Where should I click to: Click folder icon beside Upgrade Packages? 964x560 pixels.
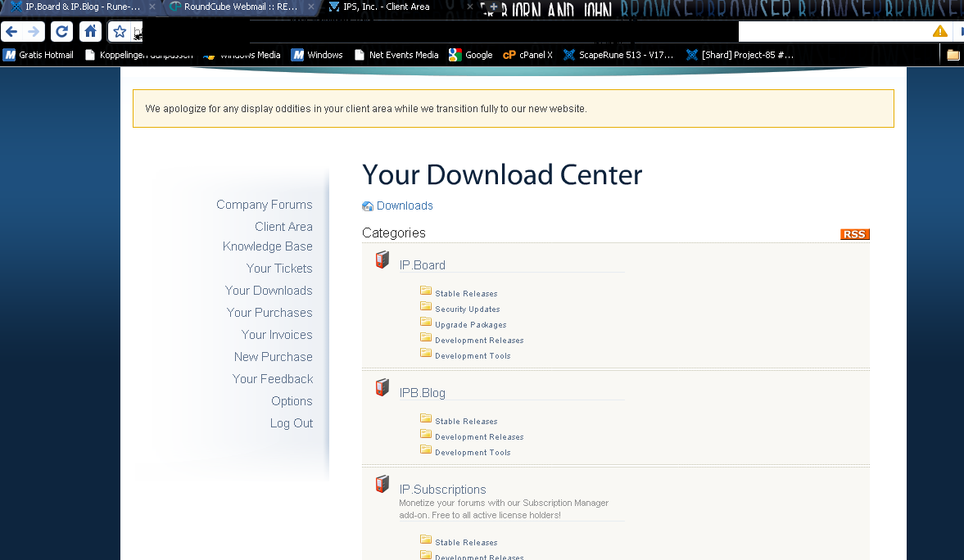click(425, 322)
